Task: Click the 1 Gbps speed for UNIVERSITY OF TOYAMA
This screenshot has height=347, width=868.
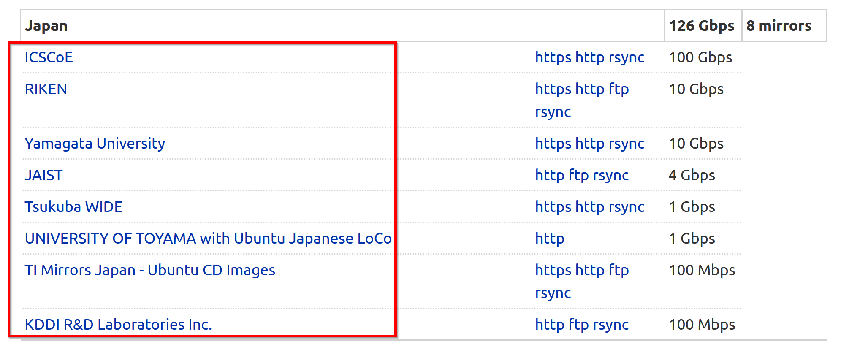Action: [x=692, y=239]
